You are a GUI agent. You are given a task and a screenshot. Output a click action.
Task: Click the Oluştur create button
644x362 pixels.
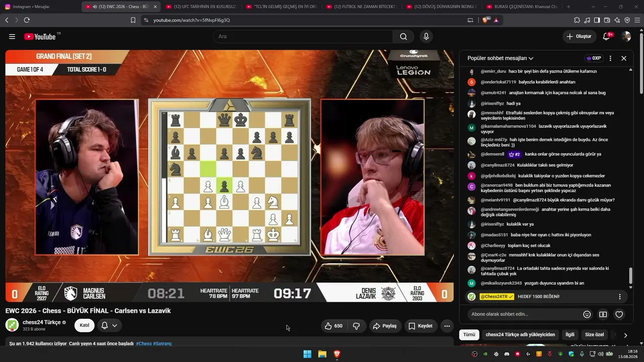(x=579, y=37)
